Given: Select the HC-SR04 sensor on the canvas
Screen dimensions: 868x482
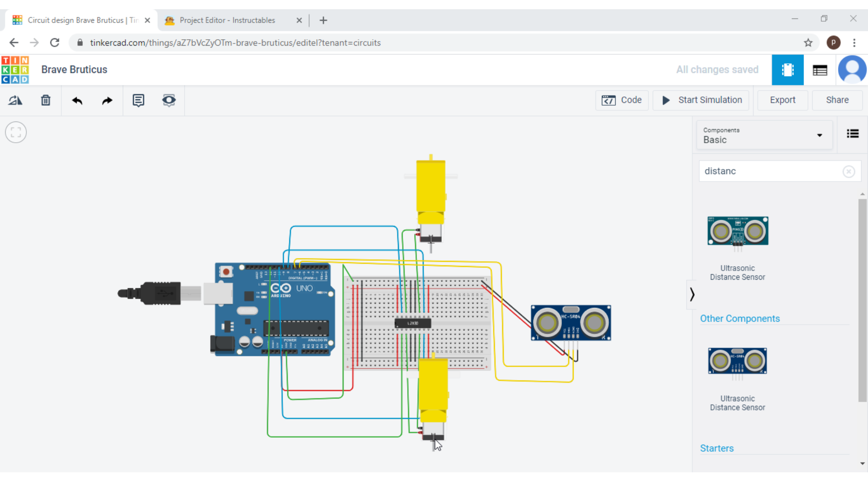Looking at the screenshot, I should pos(571,323).
